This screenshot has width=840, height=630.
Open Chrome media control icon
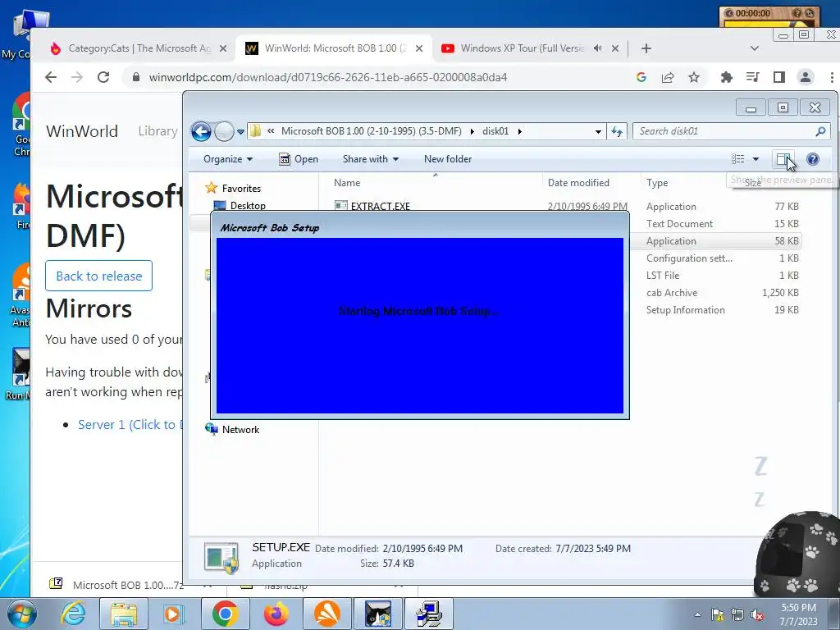[x=753, y=77]
